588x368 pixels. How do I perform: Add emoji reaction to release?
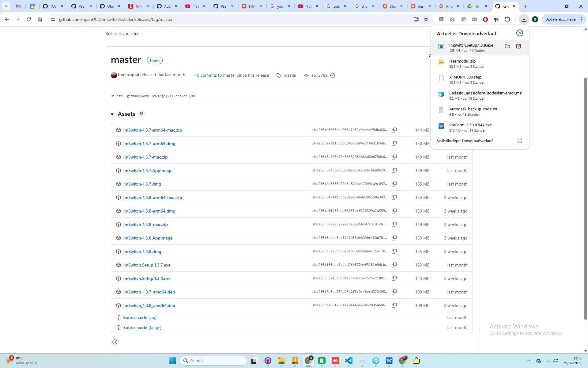[x=115, y=342]
